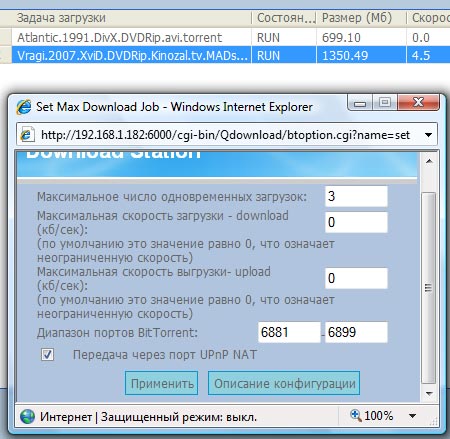Click the RUN status of the Atlantic torrent

coord(268,38)
